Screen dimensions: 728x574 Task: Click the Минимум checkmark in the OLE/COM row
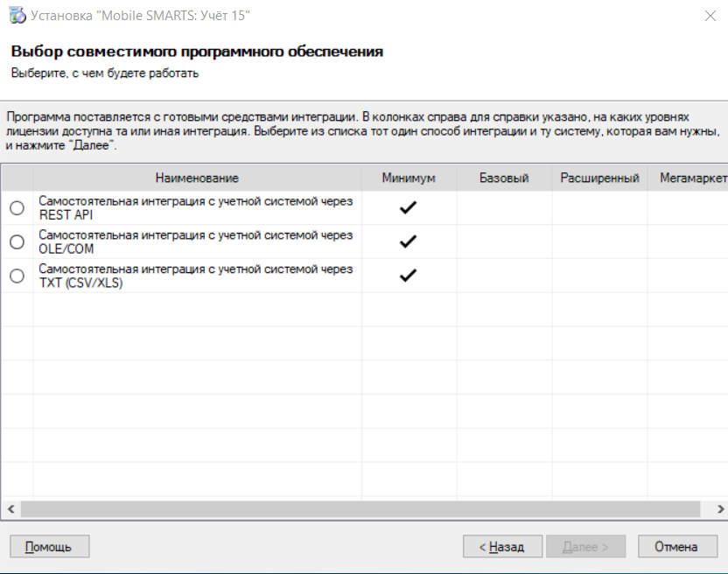(408, 241)
